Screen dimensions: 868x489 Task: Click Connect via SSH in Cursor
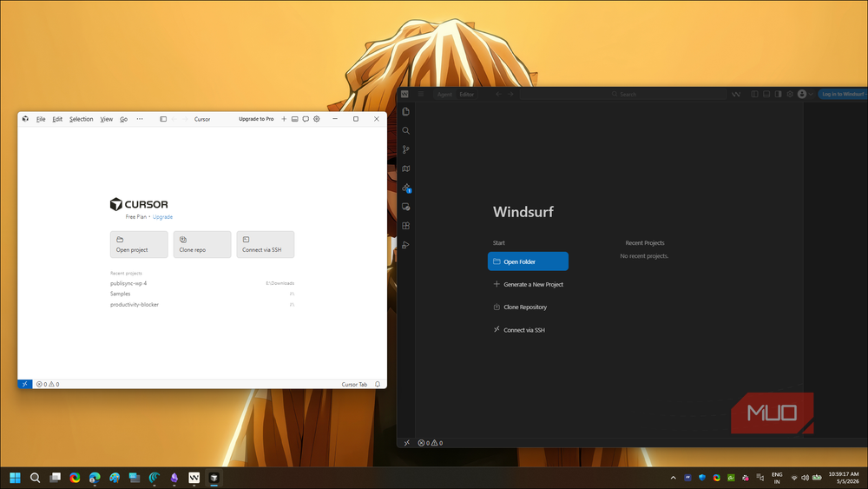coord(265,244)
